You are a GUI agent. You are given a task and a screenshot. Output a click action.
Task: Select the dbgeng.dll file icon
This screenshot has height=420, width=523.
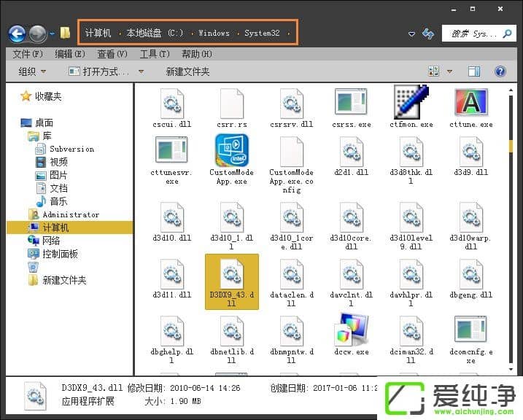(471, 274)
